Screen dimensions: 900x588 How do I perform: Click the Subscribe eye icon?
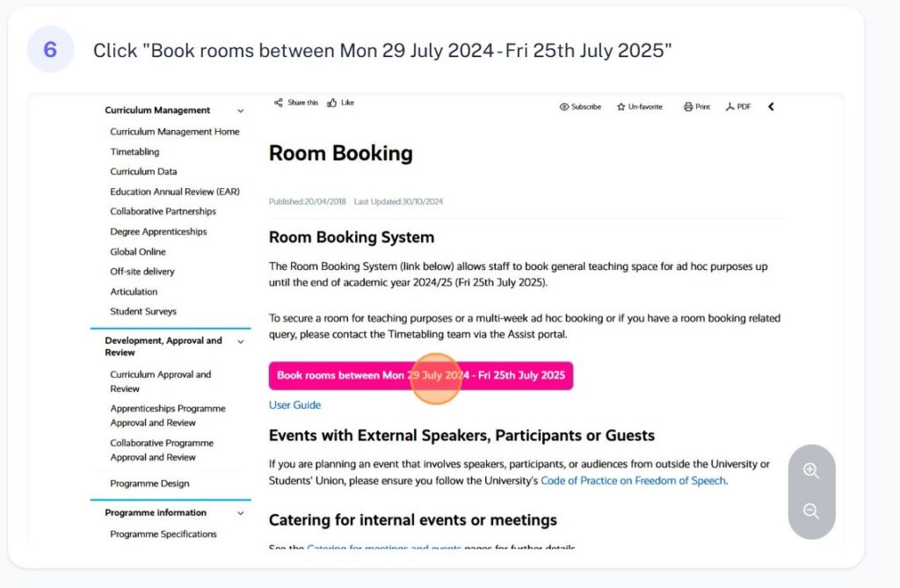(564, 107)
